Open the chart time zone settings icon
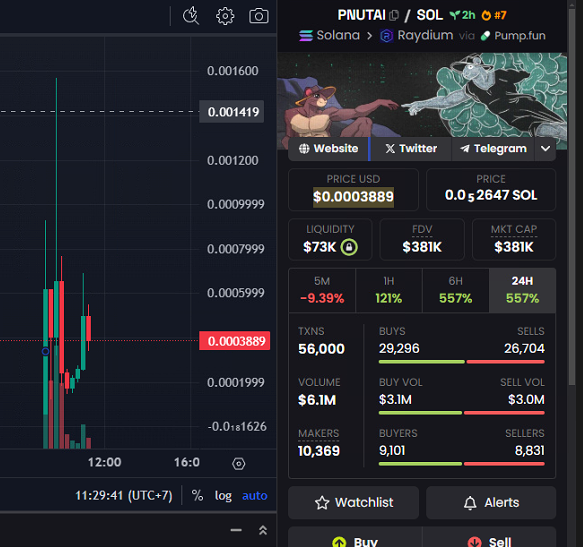 pos(238,464)
